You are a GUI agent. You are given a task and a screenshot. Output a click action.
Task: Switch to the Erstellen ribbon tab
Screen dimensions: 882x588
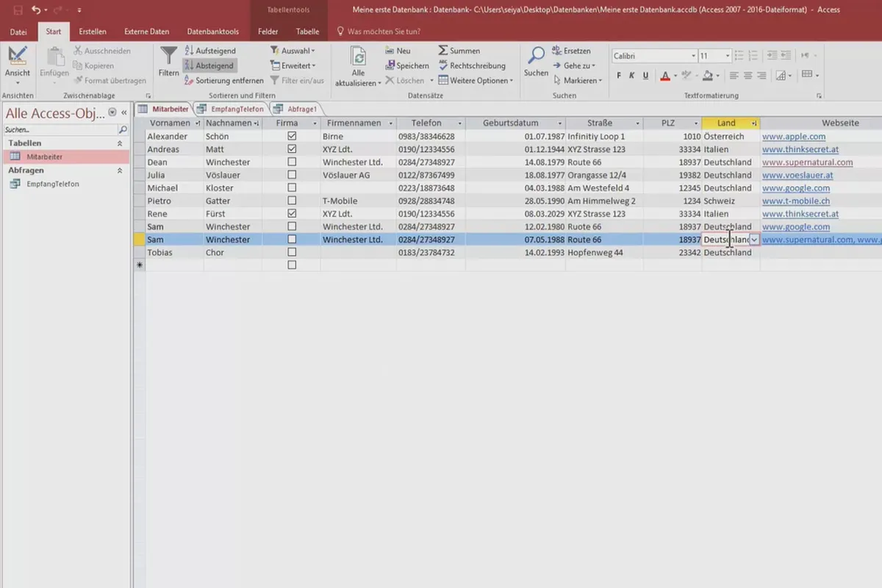coord(93,32)
